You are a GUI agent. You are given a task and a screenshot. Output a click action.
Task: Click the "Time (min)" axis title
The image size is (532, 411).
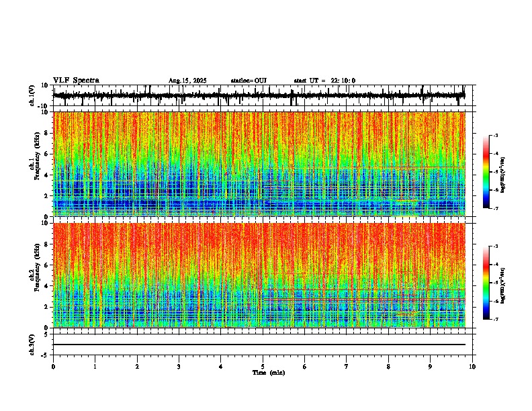(269, 373)
